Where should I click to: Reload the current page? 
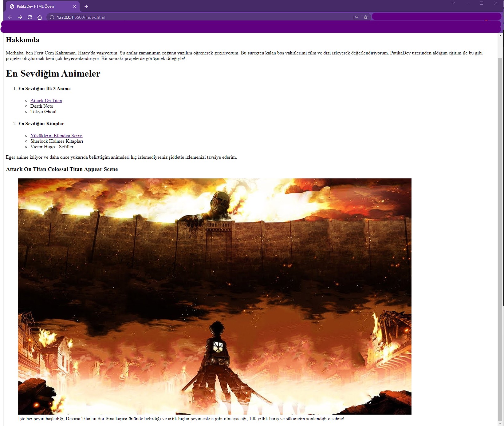(x=30, y=17)
